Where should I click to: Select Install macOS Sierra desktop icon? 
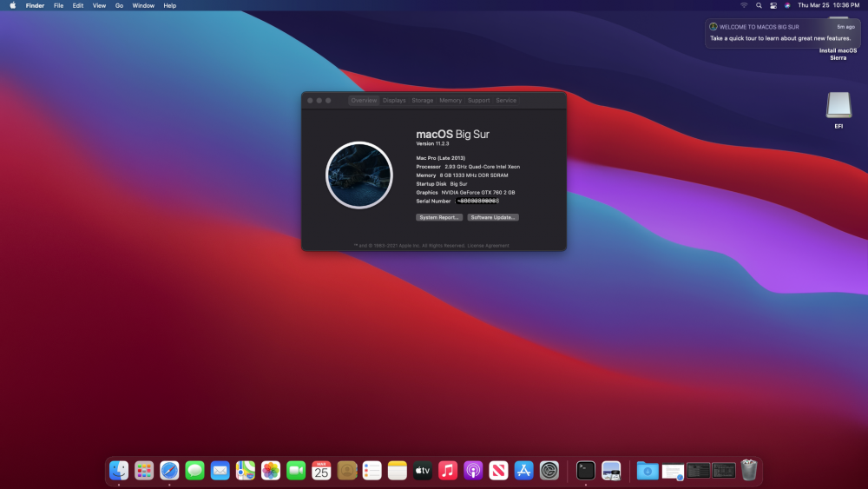tap(838, 54)
